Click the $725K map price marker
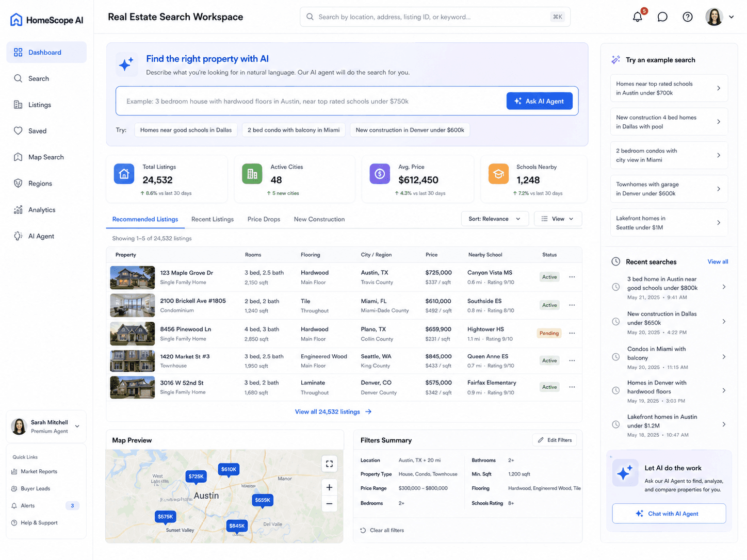Viewport: 747px width, 560px height. click(x=196, y=477)
